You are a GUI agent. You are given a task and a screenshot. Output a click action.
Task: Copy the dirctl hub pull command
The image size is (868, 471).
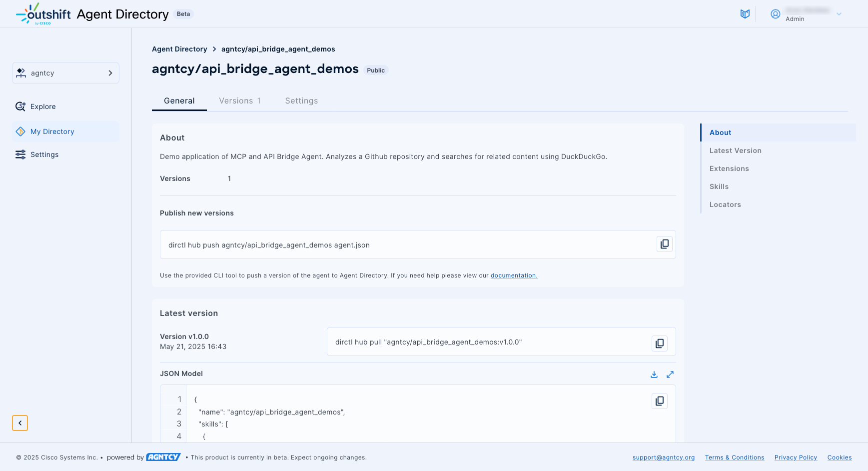click(660, 343)
